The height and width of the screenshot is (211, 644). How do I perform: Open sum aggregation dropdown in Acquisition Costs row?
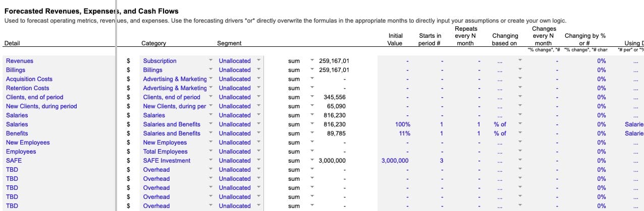(x=312, y=79)
